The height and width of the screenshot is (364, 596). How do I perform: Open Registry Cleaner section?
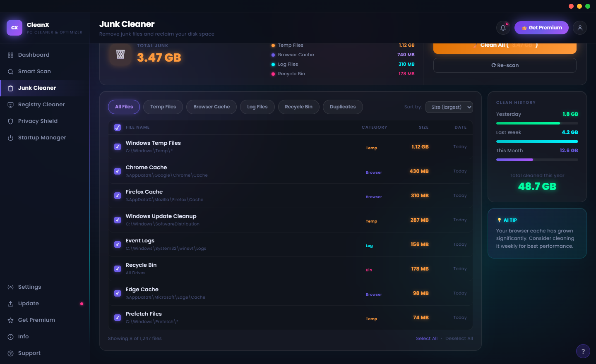(x=45, y=105)
